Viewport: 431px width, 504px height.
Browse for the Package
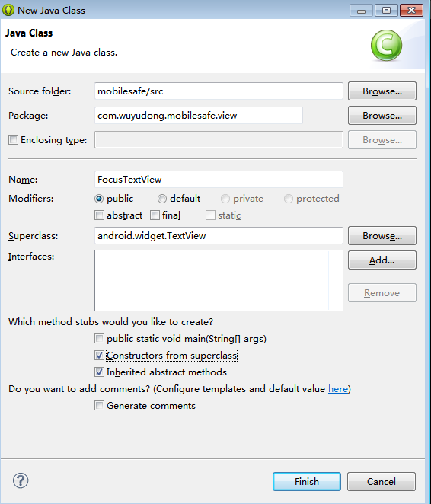(382, 116)
